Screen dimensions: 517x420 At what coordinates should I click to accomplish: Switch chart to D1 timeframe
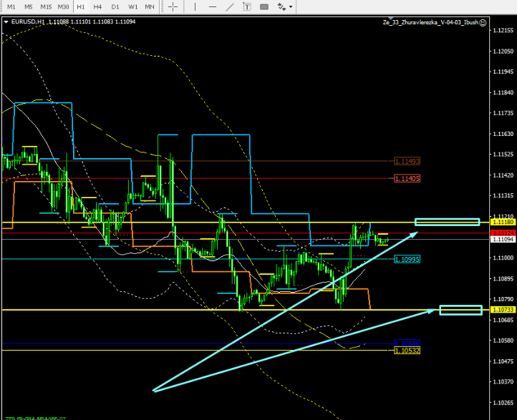tap(115, 6)
